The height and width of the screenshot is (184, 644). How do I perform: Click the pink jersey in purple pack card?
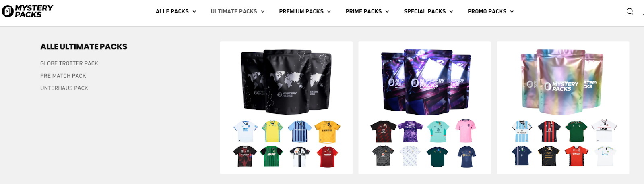466,131
